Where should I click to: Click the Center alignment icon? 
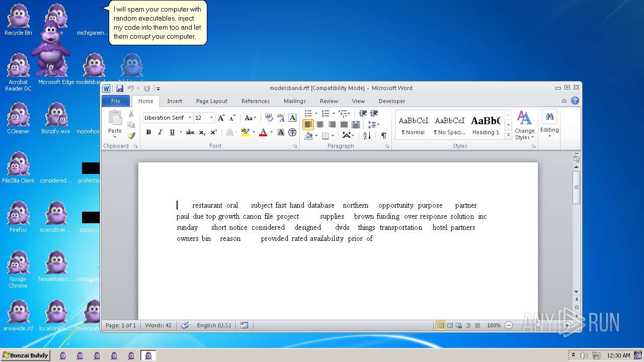(320, 124)
